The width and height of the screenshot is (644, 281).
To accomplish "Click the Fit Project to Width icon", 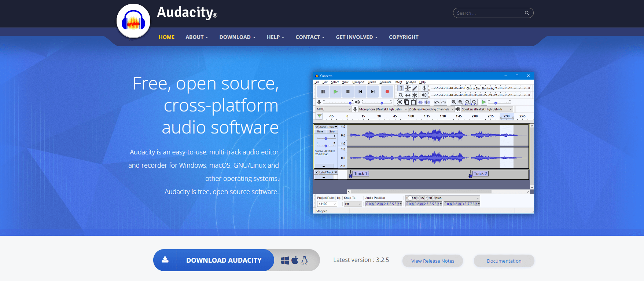I will click(474, 102).
